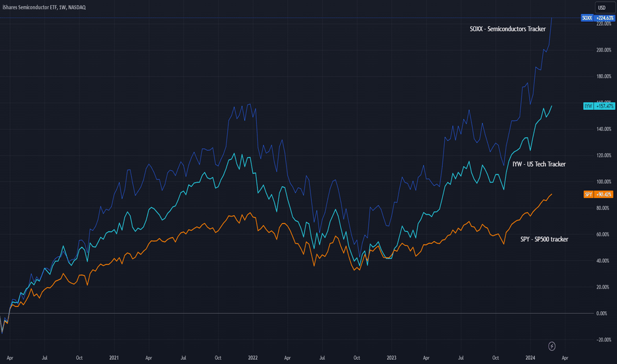
Task: Click the 40.00% price axis label
Action: [604, 261]
